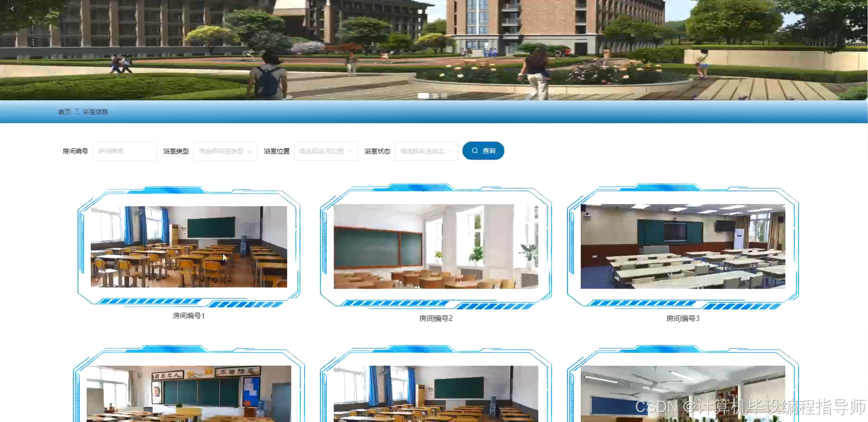Click the 查询 search button

(x=483, y=151)
